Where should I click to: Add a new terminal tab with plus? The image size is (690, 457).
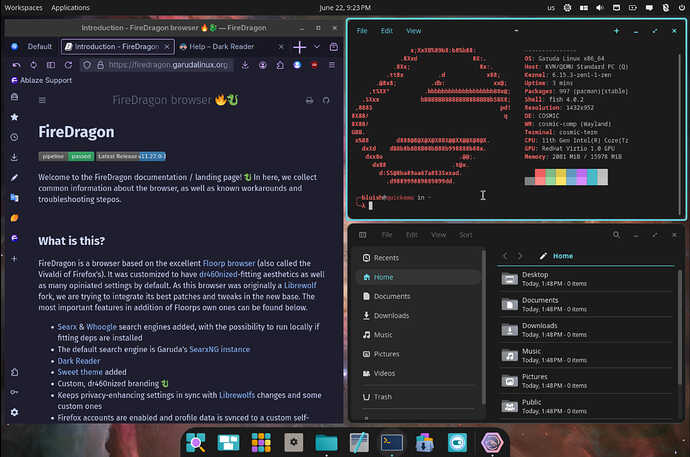click(x=616, y=31)
